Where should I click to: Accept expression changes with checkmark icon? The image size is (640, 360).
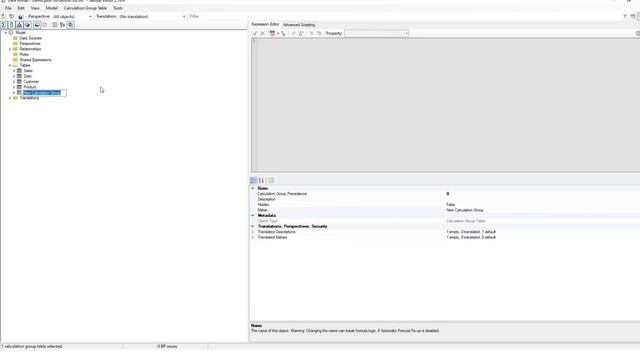255,33
